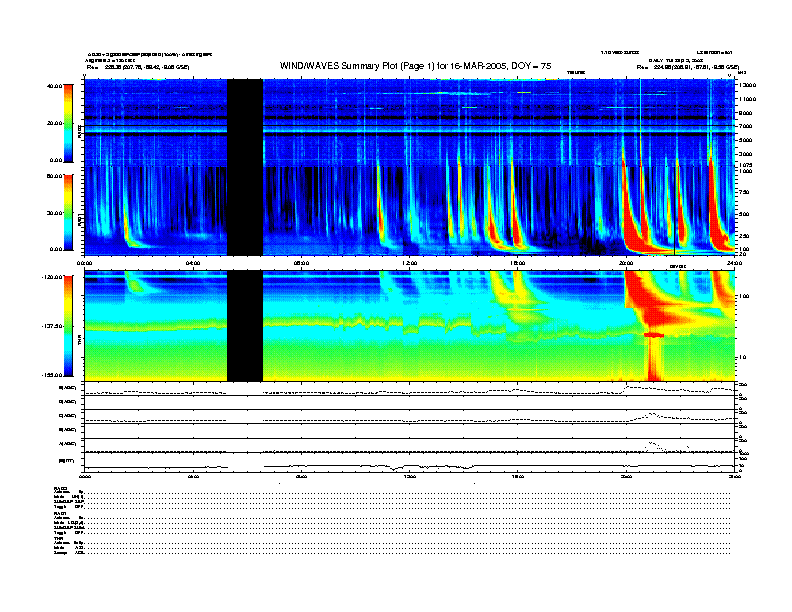Click the black data gap in TNR panel

click(x=245, y=326)
